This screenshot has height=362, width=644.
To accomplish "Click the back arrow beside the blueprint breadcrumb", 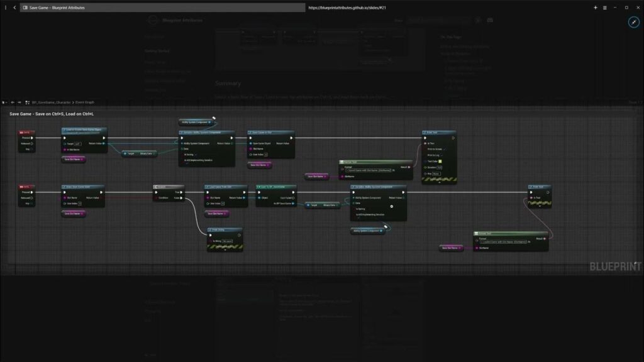I will tap(12, 102).
